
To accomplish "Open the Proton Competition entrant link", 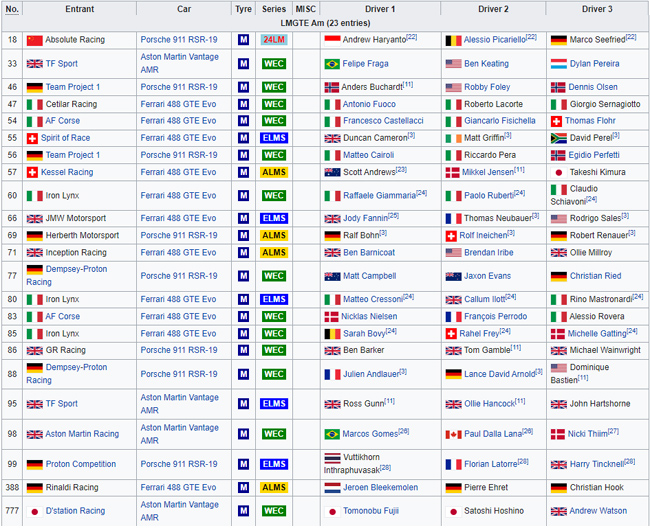I will [x=81, y=464].
